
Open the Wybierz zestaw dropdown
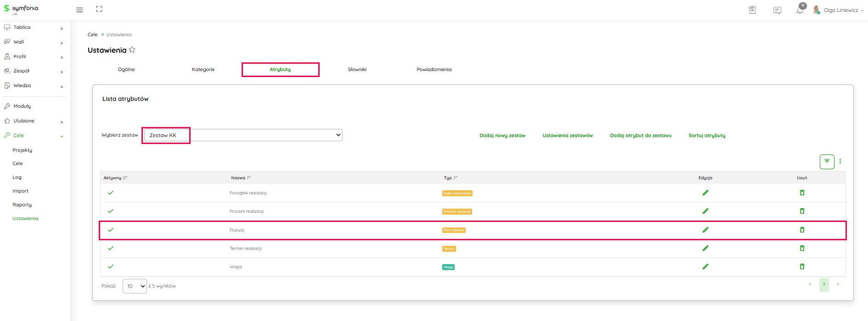(x=243, y=135)
